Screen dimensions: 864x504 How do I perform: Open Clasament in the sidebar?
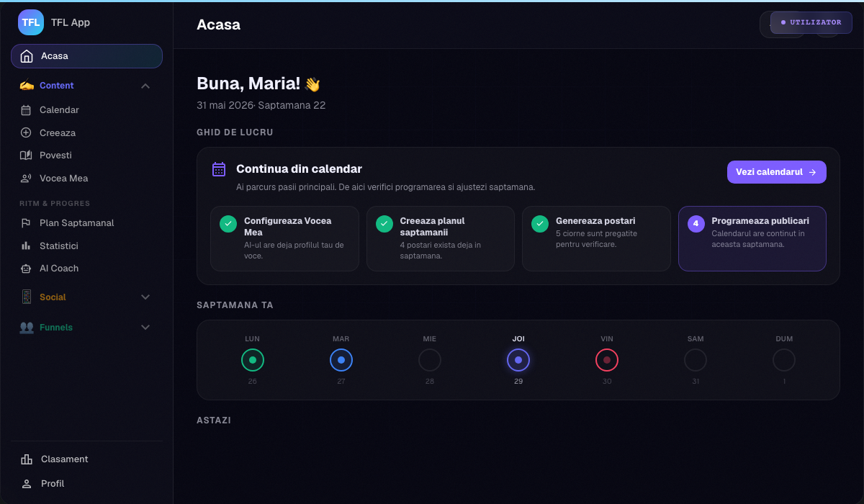pos(86,459)
